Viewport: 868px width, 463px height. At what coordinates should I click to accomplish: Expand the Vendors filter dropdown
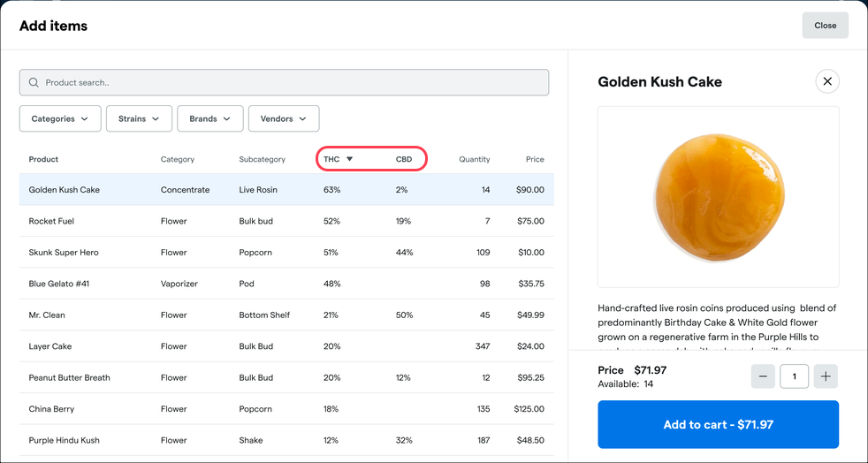pos(284,118)
